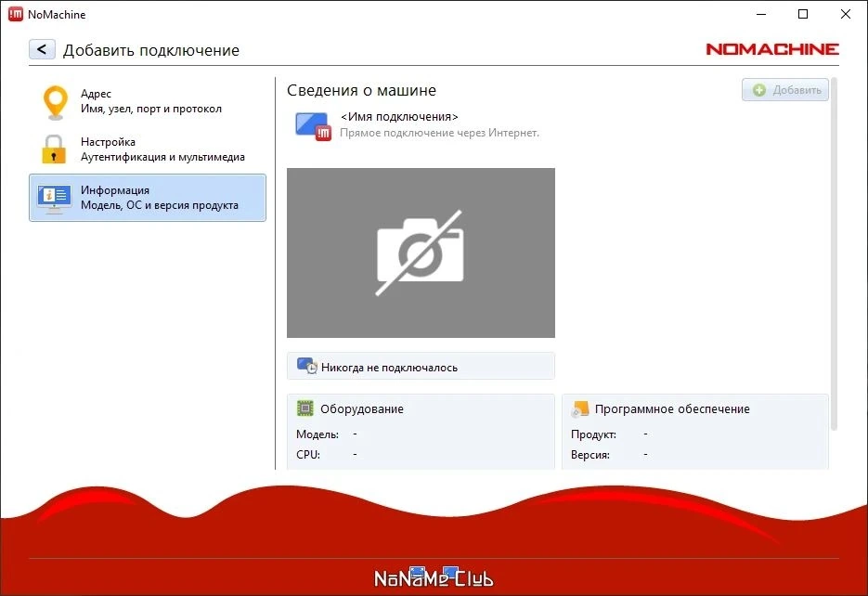The width and height of the screenshot is (868, 596).
Task: Close the NoMachine window
Action: 846,14
